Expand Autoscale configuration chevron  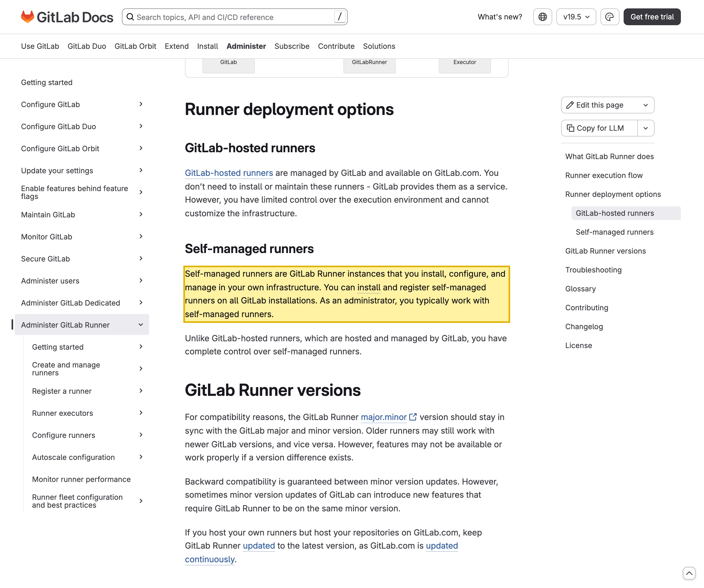(x=141, y=457)
